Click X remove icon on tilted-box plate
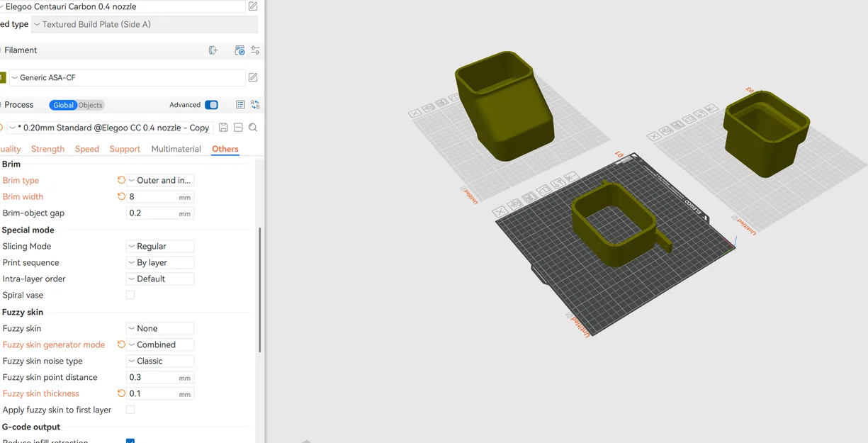The image size is (868, 443). 415,113
